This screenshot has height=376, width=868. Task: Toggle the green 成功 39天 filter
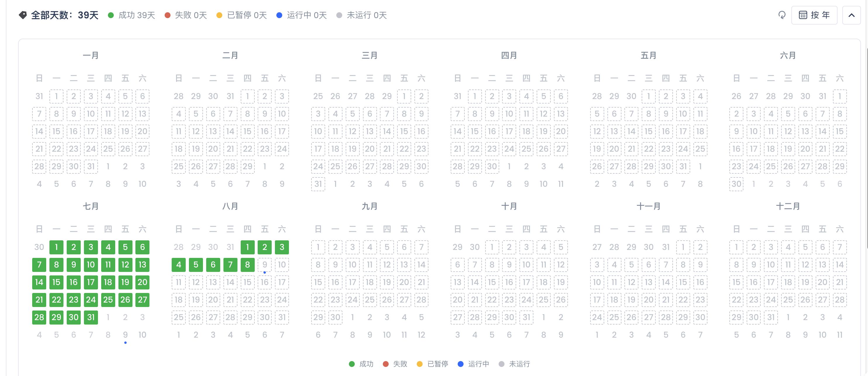pos(131,15)
